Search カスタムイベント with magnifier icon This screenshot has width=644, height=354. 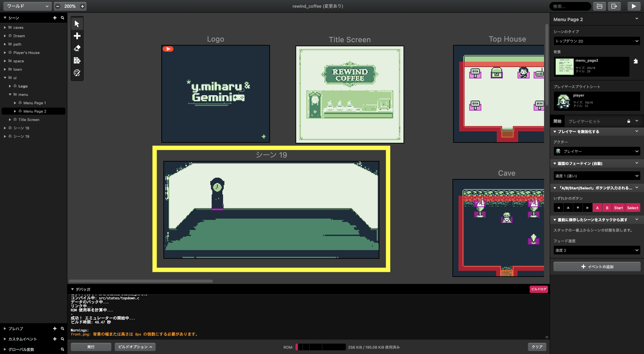point(62,339)
